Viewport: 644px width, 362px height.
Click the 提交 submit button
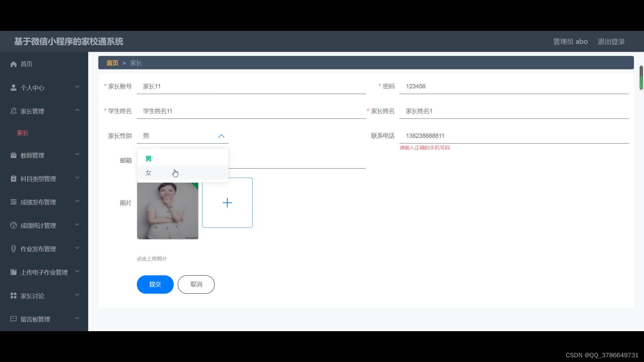pyautogui.click(x=155, y=284)
